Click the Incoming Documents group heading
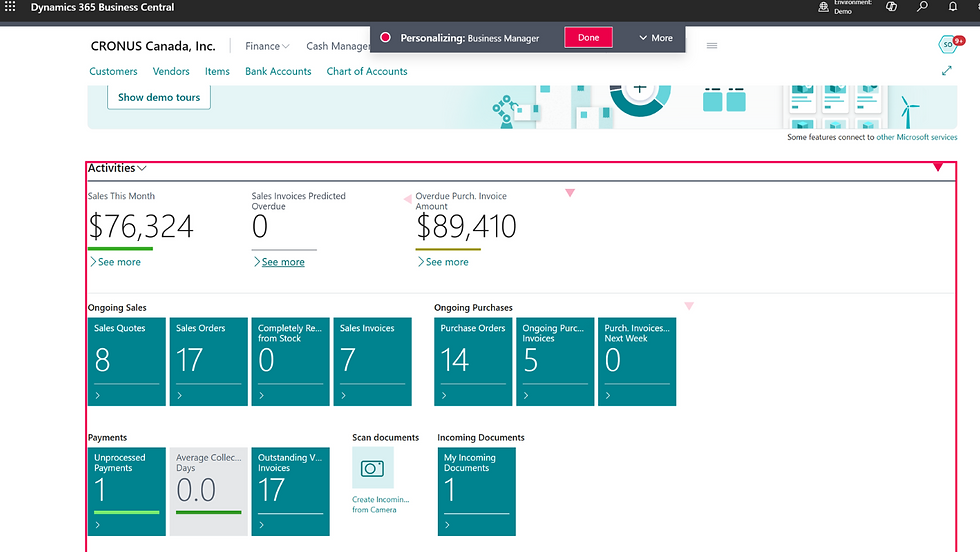This screenshot has width=980, height=552. coord(481,438)
